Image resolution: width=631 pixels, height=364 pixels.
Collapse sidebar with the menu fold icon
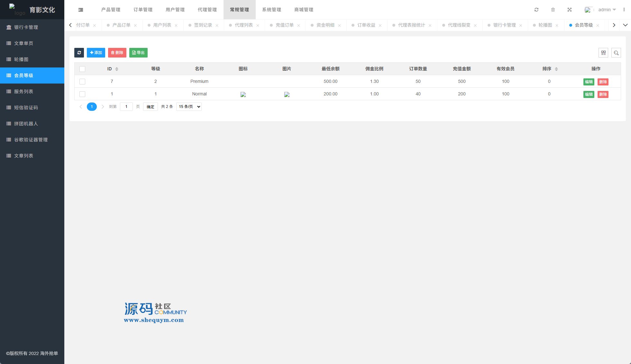[81, 10]
